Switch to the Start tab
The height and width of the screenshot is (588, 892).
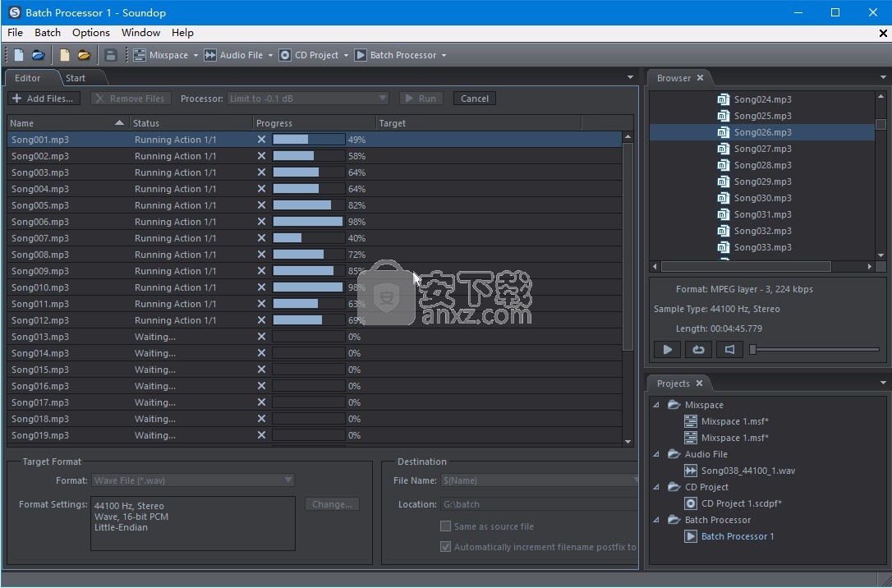(x=76, y=78)
